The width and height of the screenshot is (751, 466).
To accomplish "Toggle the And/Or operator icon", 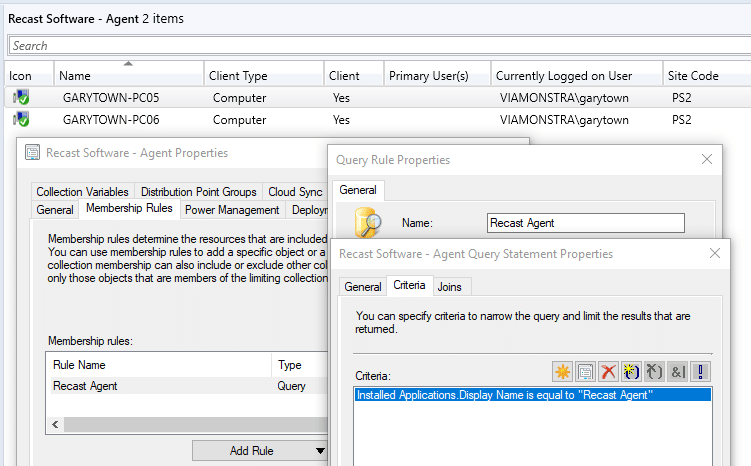I will click(678, 372).
